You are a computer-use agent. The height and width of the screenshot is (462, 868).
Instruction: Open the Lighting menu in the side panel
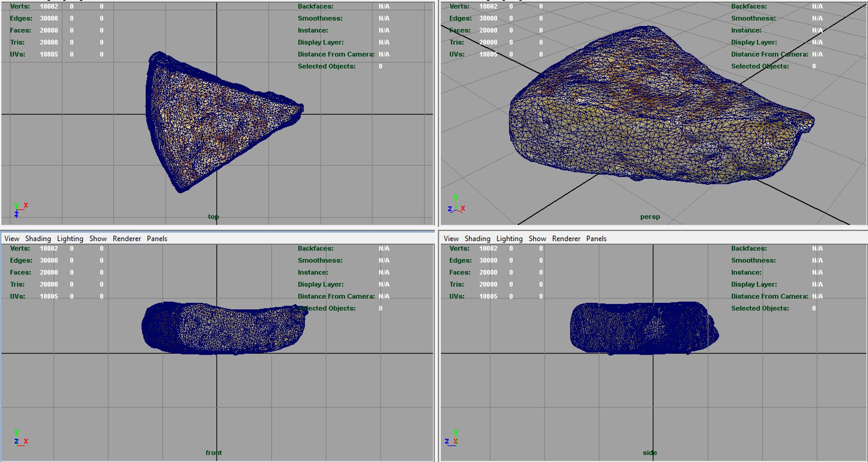click(x=509, y=238)
